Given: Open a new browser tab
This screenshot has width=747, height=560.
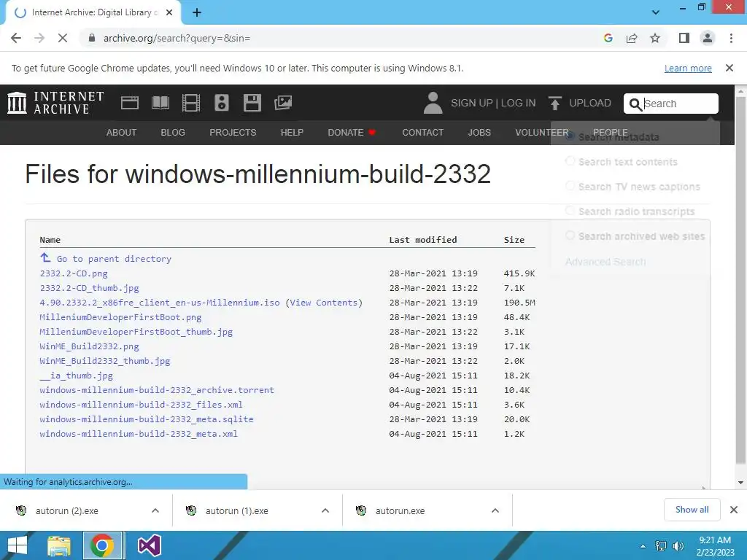Looking at the screenshot, I should point(197,12).
